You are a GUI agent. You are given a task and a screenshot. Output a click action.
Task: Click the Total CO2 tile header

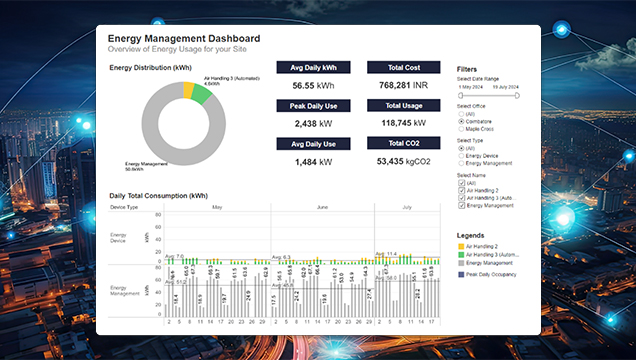click(404, 143)
